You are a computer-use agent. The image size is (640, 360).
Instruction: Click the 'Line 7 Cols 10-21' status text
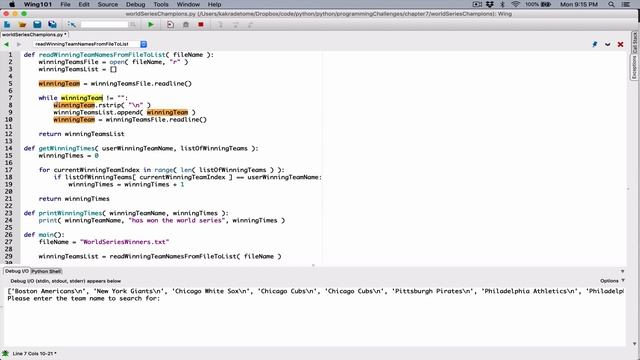pyautogui.click(x=34, y=353)
